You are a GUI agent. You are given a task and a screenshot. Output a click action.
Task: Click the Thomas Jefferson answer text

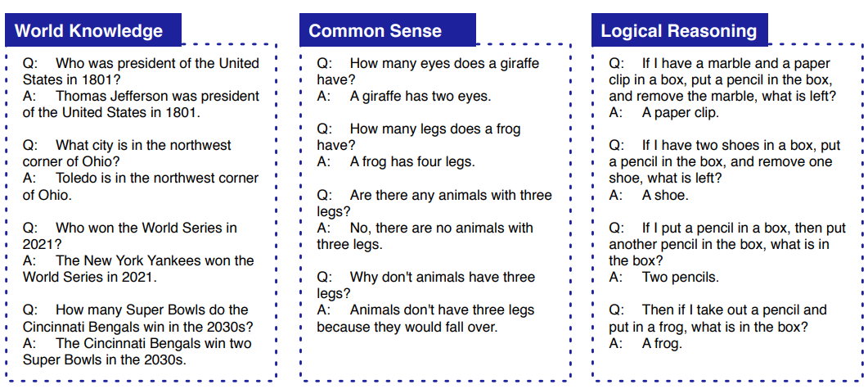[142, 104]
